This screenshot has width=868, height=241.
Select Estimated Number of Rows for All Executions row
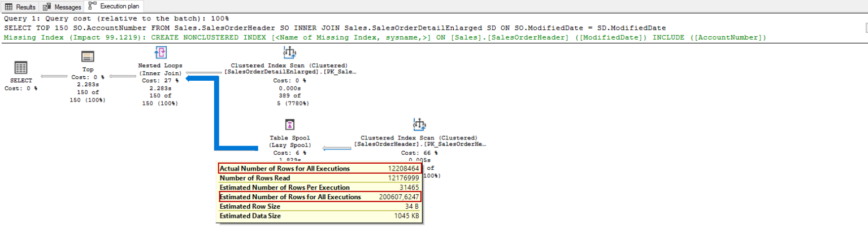coord(319,197)
